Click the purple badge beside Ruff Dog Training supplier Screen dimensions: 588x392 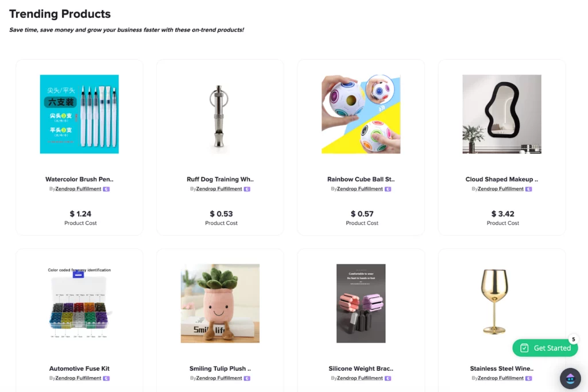pyautogui.click(x=247, y=189)
